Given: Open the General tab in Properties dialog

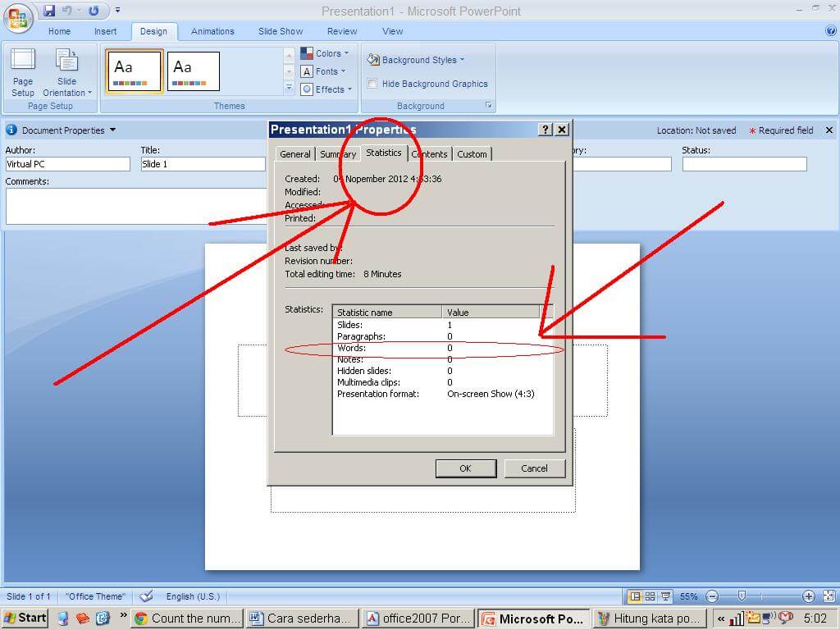Looking at the screenshot, I should (x=295, y=154).
